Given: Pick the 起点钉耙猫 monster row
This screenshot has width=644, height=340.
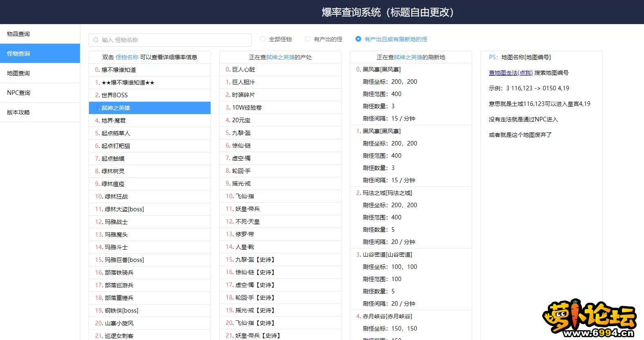Looking at the screenshot, I should 150,146.
